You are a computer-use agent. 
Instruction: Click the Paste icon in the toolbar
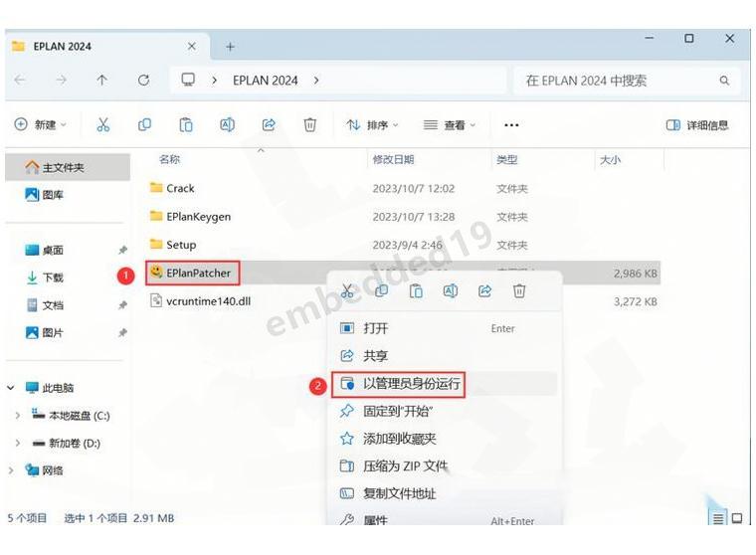(x=186, y=125)
